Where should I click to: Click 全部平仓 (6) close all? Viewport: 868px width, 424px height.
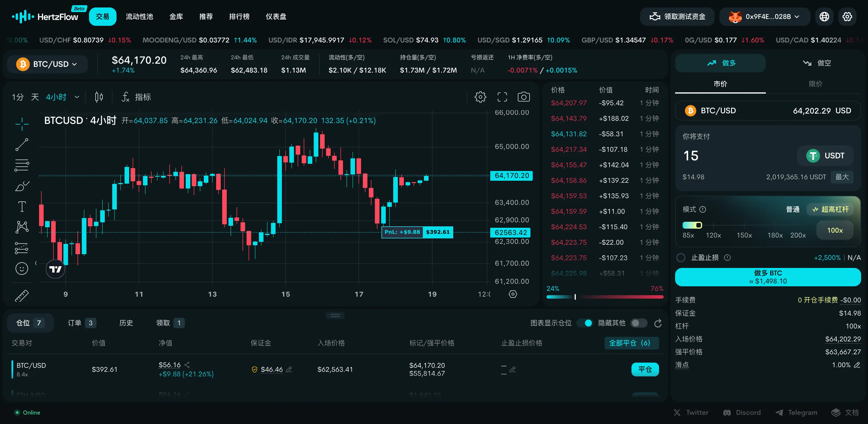click(x=631, y=343)
